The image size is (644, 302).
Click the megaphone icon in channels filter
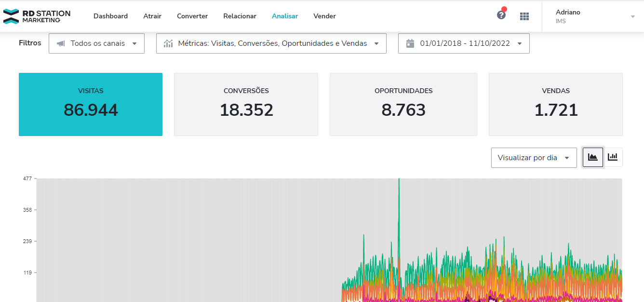pyautogui.click(x=61, y=43)
